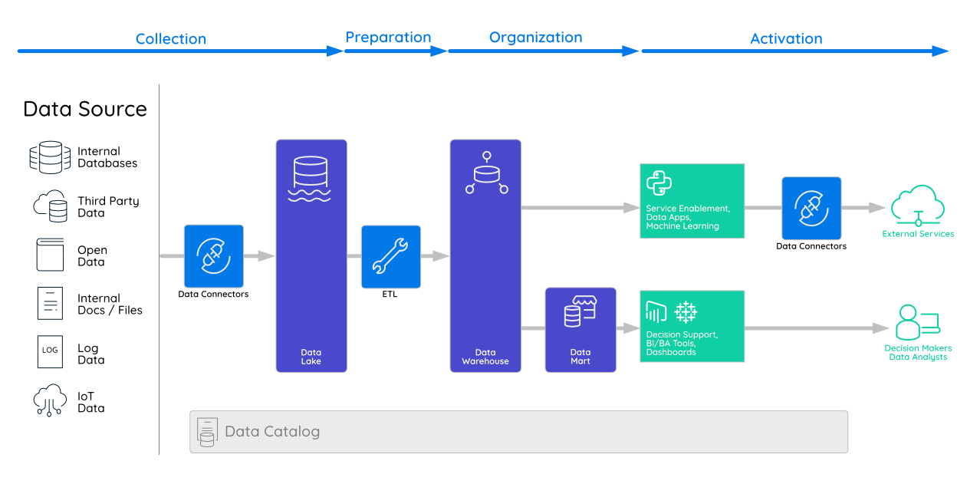Screen dimensions: 980x484
Task: Click the Data Lake cylinder icon
Action: click(311, 173)
